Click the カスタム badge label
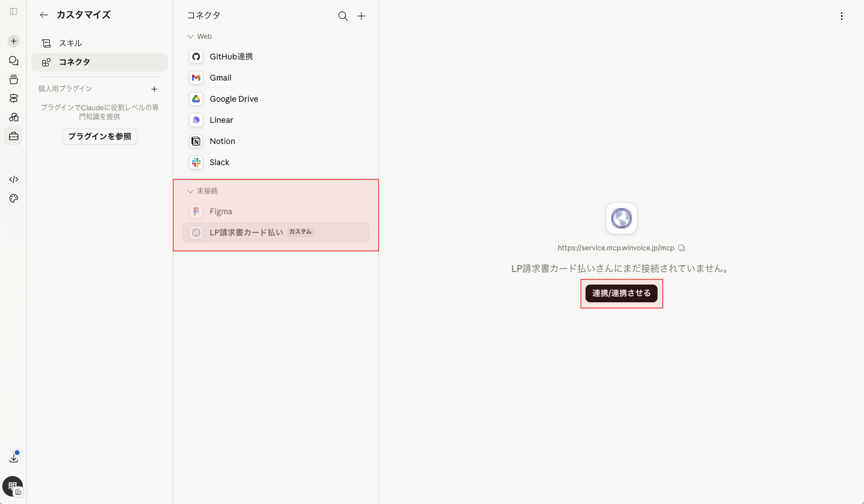This screenshot has height=504, width=864. [x=300, y=232]
